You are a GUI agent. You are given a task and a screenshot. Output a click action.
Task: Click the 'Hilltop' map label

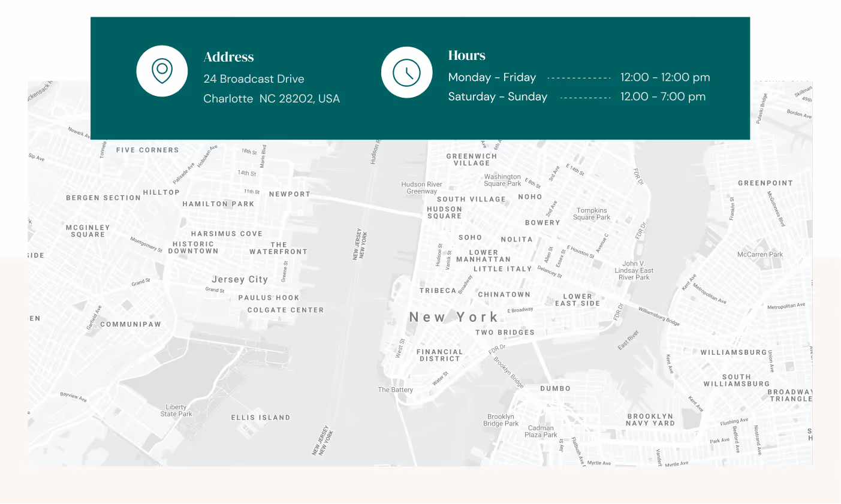pyautogui.click(x=161, y=192)
